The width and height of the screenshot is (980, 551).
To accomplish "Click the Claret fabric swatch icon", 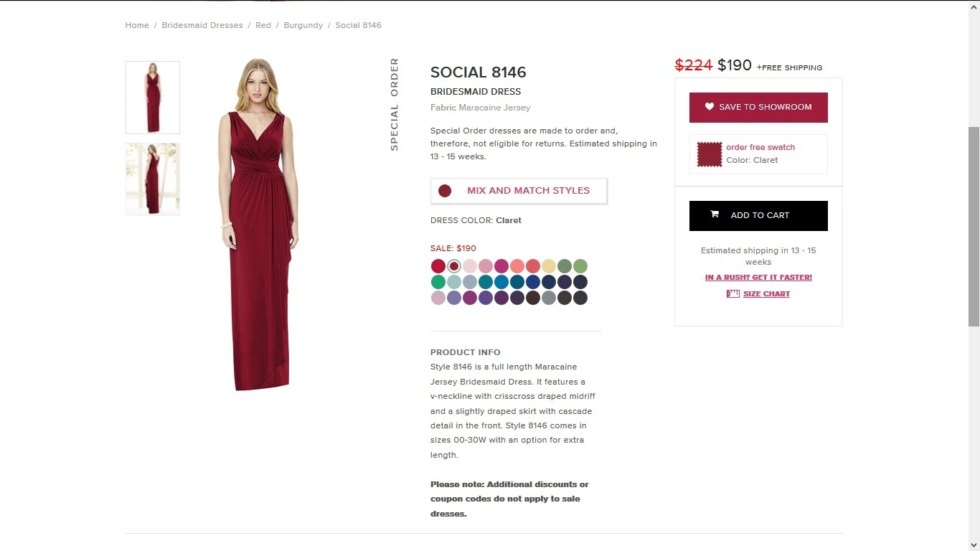I will 710,154.
